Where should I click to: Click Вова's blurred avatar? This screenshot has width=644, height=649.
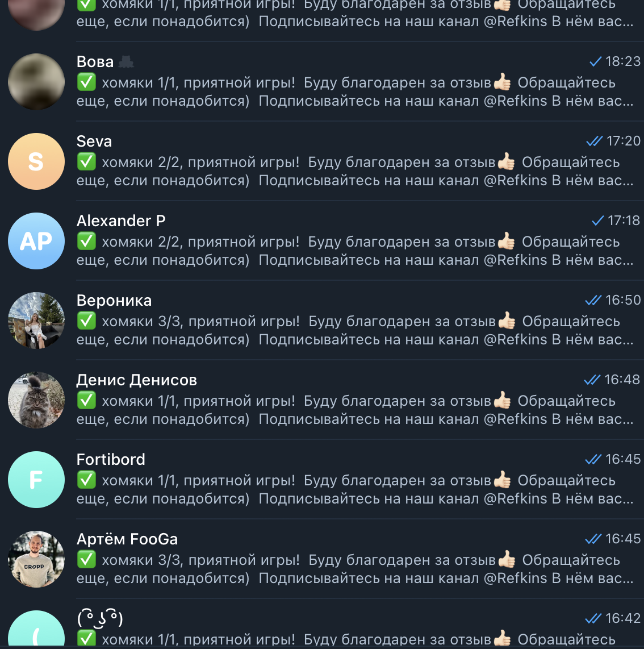[36, 81]
